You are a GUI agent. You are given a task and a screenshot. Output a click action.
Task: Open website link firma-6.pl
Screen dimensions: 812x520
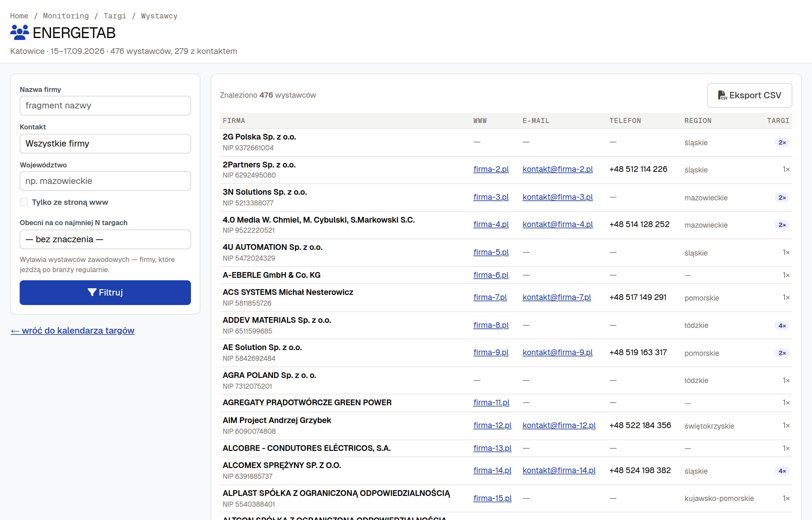click(491, 275)
